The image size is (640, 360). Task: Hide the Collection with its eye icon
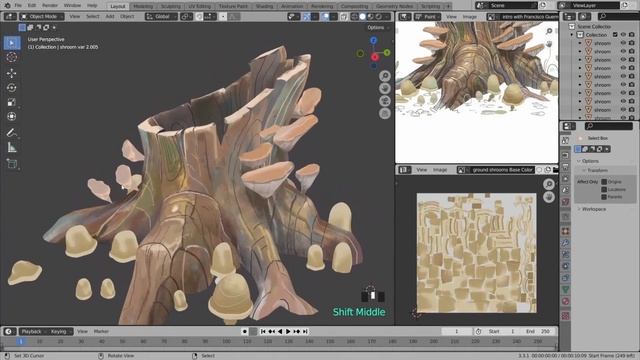623,35
